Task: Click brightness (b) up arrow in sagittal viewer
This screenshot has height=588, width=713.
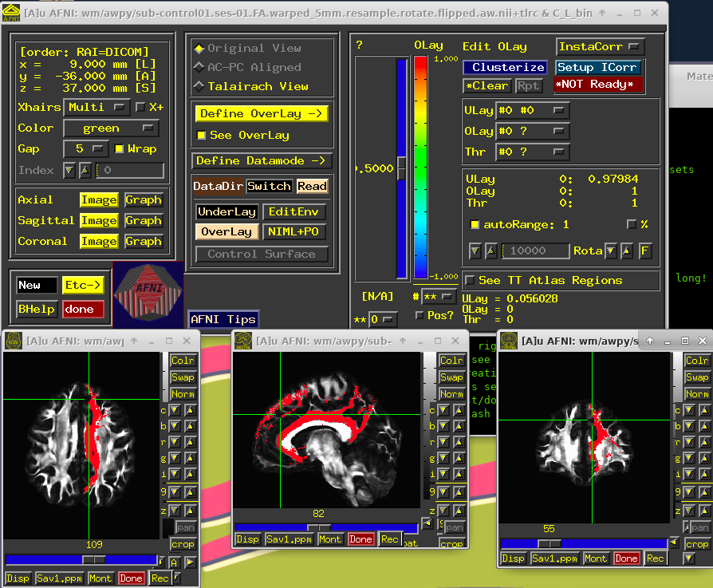Action: pyautogui.click(x=459, y=426)
